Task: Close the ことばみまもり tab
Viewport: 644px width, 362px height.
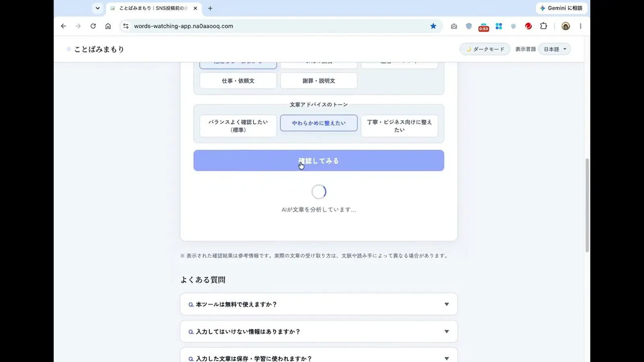Action: (x=195, y=8)
